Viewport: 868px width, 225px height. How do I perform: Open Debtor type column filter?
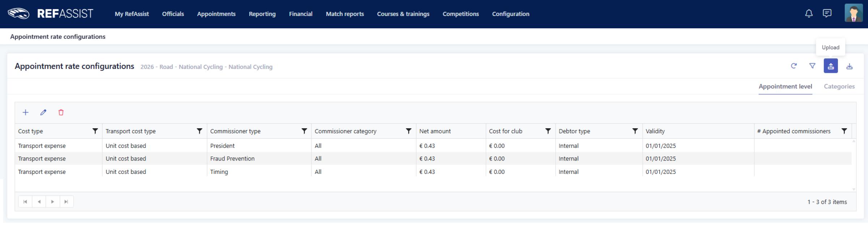point(635,131)
